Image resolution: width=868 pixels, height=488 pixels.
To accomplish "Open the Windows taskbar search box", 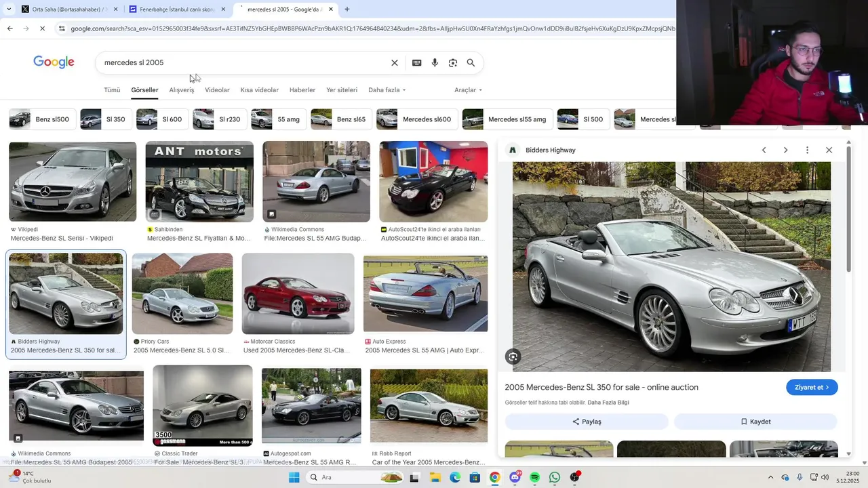I will [354, 477].
